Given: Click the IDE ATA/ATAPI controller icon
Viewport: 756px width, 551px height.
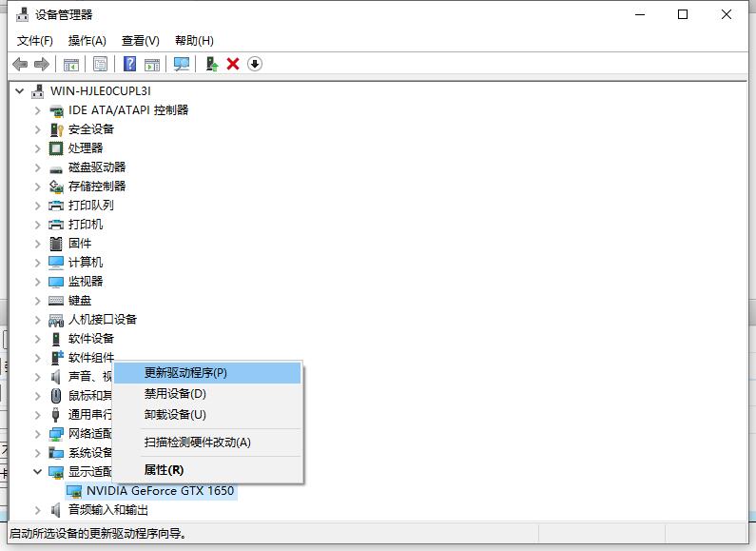Looking at the screenshot, I should (56, 111).
